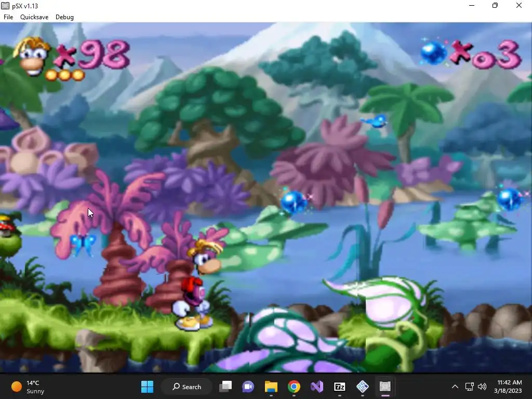Open the weather widget showing 14°C Sunny
Screen dimensions: 532x399
pyautogui.click(x=28, y=387)
